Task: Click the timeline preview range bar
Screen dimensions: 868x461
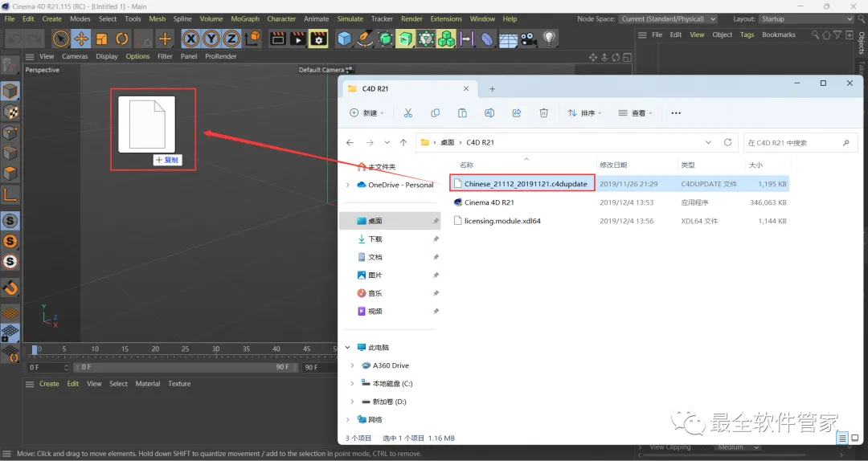Action: [186, 368]
